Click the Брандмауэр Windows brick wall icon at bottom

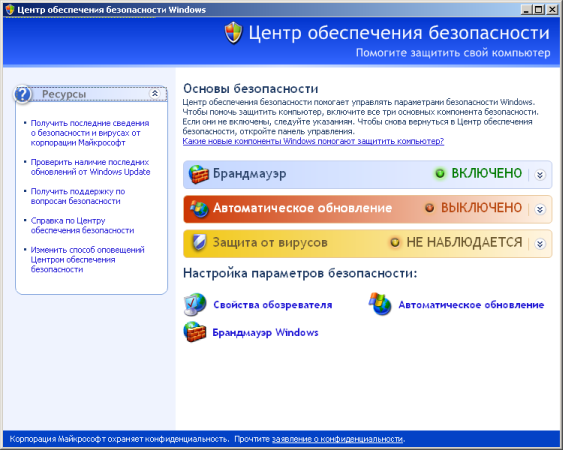(x=195, y=332)
